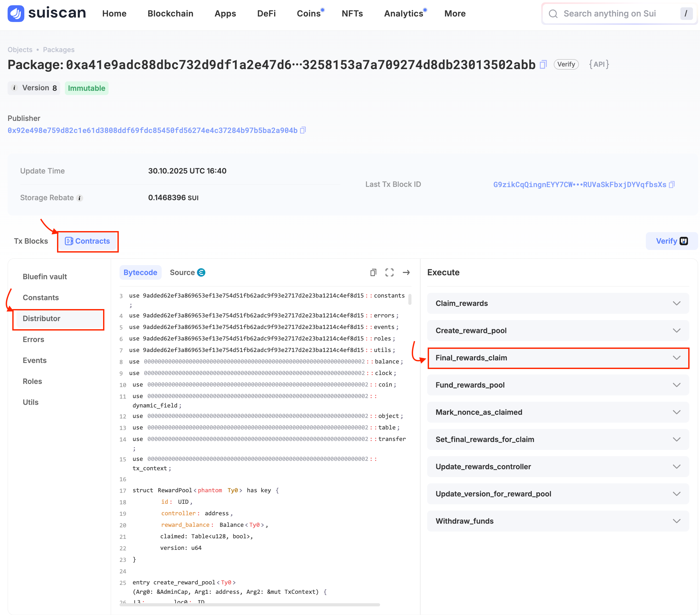Expand code viewer to fullscreen

coord(389,272)
